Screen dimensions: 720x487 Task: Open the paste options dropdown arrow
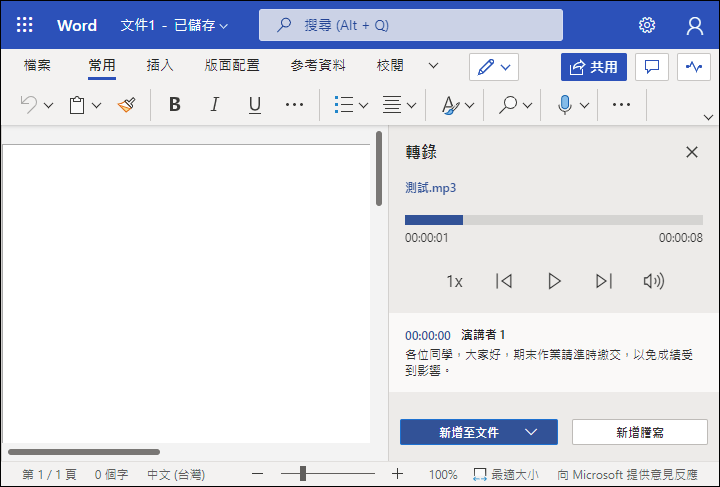click(96, 106)
